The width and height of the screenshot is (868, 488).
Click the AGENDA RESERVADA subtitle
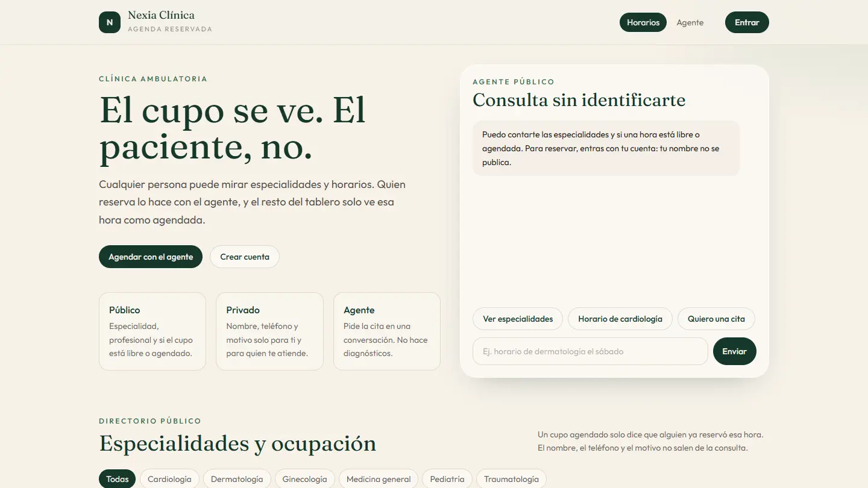[170, 29]
